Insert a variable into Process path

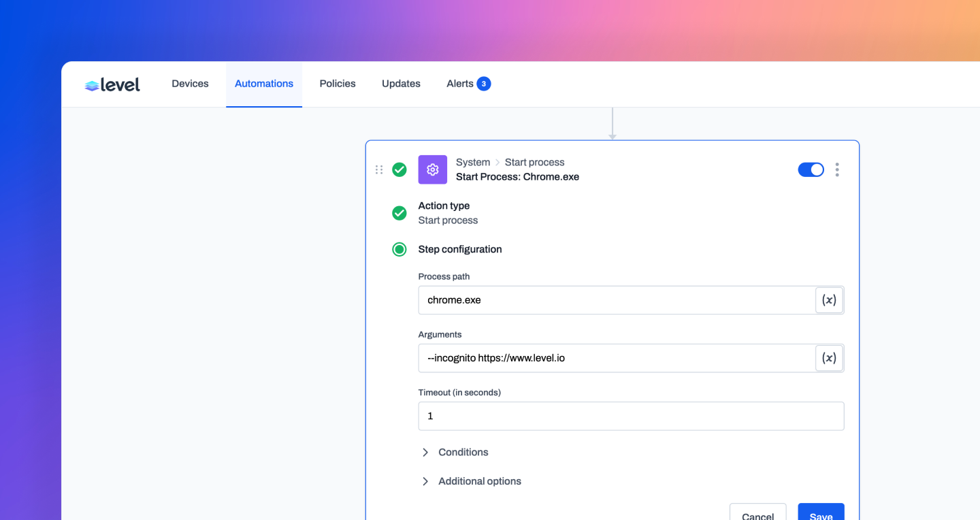tap(830, 300)
